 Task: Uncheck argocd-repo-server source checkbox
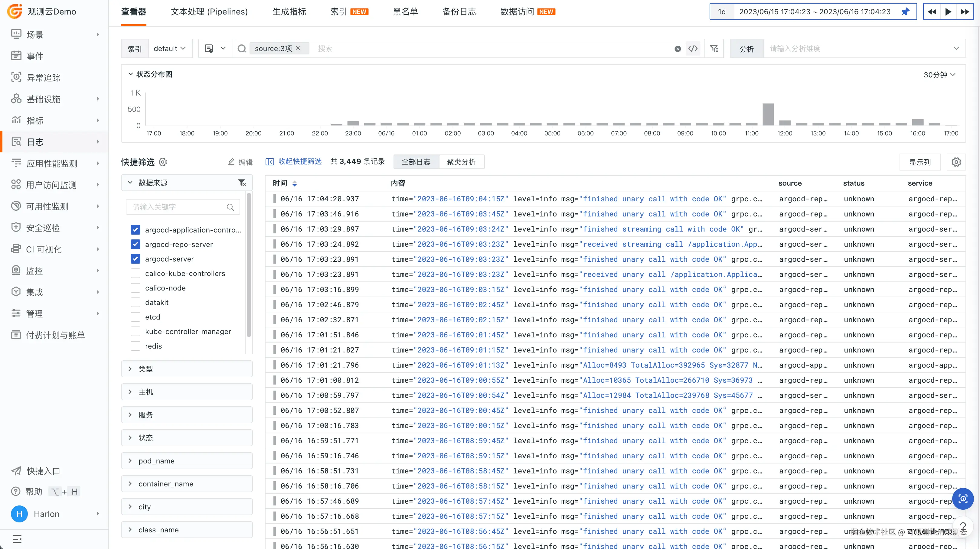tap(136, 245)
